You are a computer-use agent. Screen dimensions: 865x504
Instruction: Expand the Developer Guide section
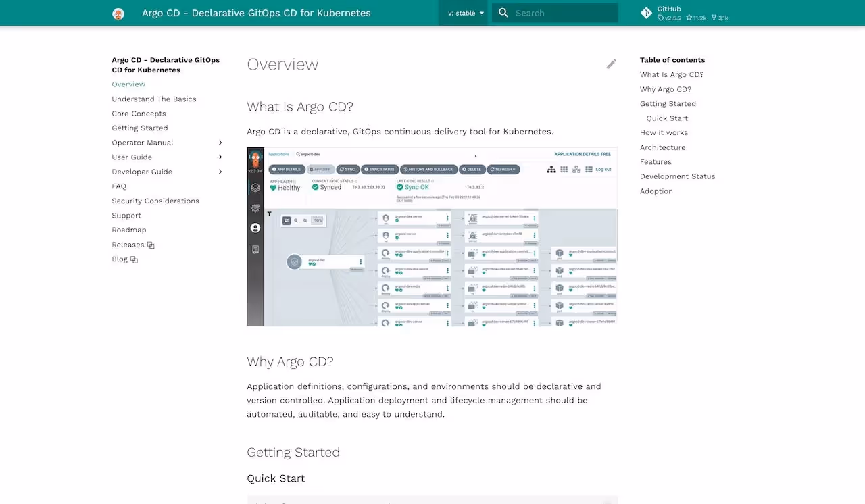click(x=220, y=172)
